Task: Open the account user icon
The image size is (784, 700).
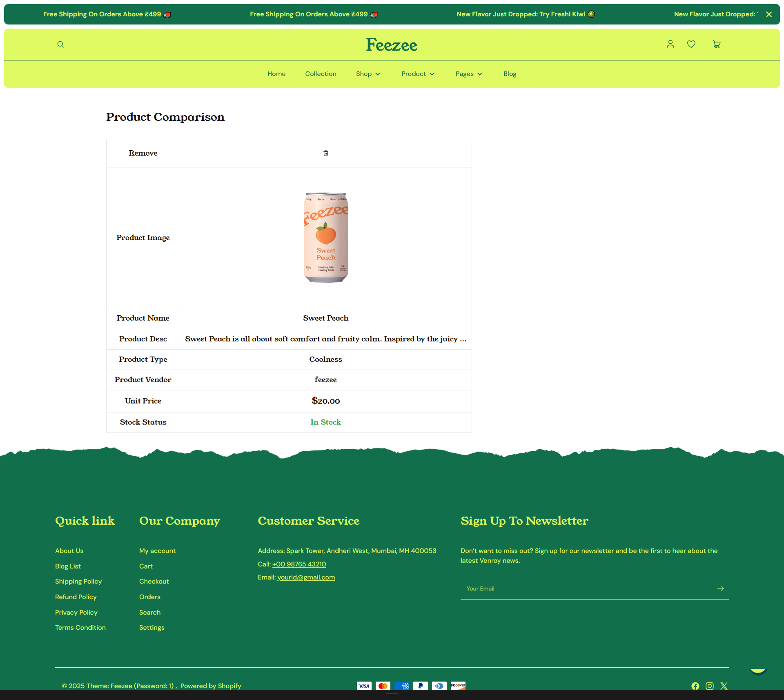Action: tap(670, 44)
